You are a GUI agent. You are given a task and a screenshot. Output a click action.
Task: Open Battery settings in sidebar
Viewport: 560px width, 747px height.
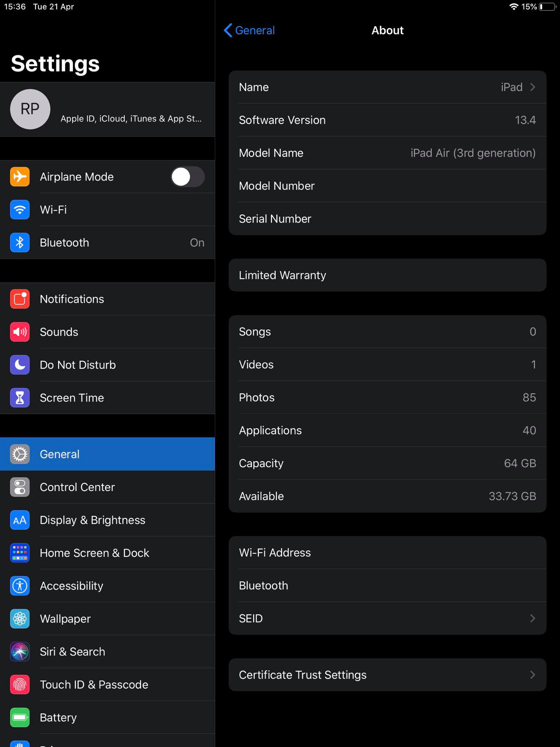pyautogui.click(x=58, y=717)
